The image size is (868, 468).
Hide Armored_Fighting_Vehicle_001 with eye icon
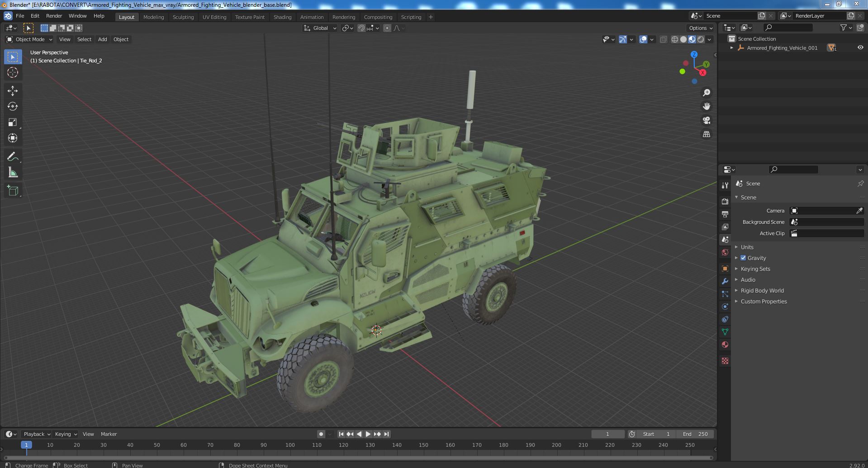click(x=860, y=47)
